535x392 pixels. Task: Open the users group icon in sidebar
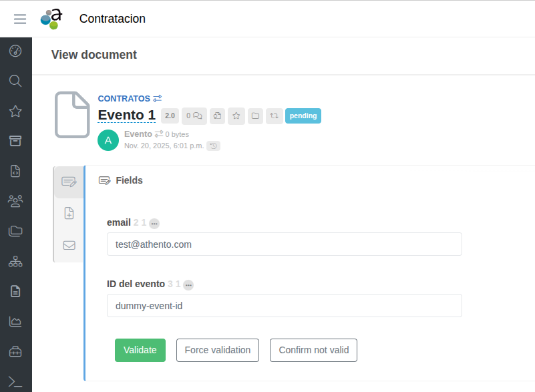15,200
